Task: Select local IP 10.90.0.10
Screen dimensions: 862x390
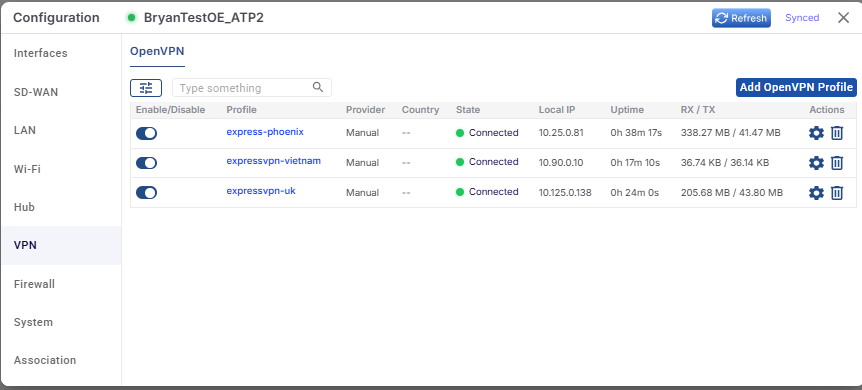Action: tap(561, 162)
